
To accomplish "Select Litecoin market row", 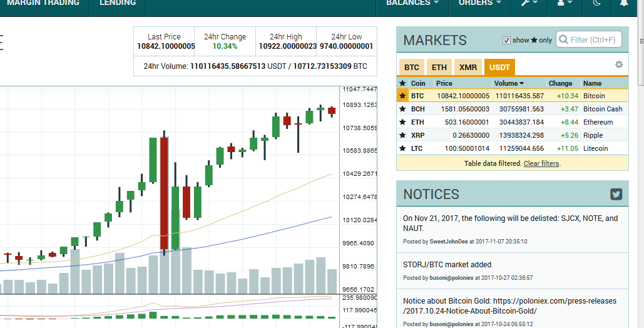I will (x=513, y=148).
